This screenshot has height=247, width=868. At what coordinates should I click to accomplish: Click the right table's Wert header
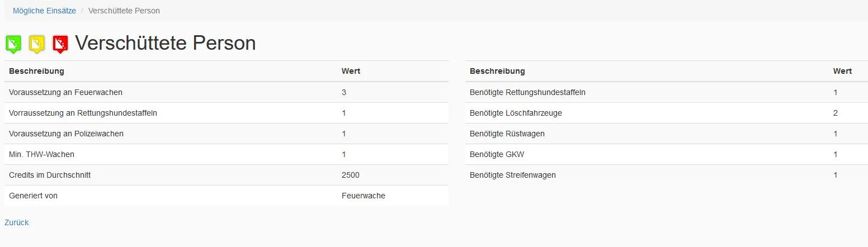tap(842, 71)
